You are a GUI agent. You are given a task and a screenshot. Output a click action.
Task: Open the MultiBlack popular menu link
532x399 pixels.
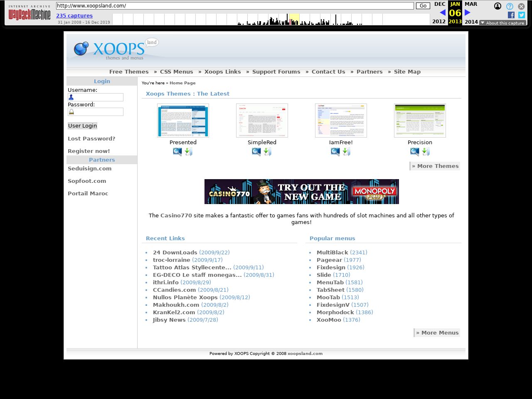[x=332, y=252]
